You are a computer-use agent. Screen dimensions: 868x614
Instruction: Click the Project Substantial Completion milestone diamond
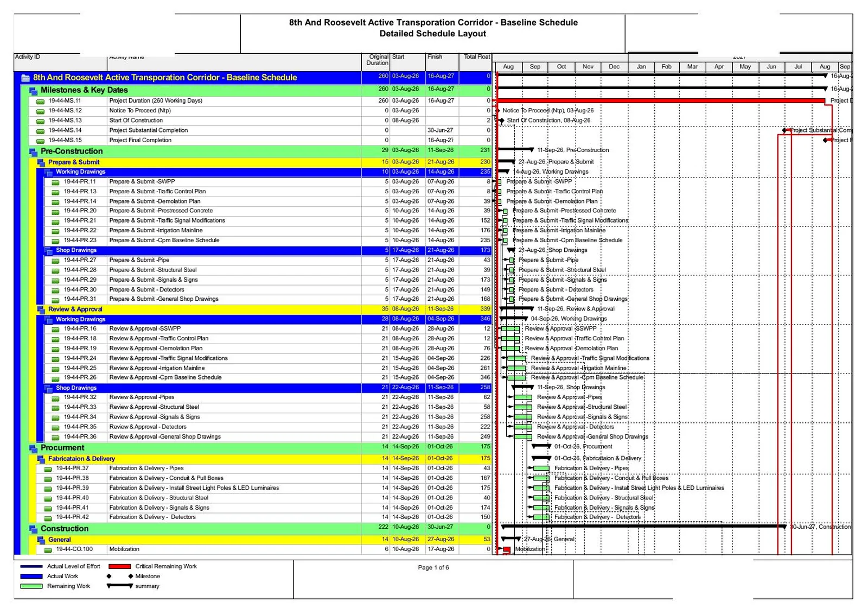tap(785, 130)
